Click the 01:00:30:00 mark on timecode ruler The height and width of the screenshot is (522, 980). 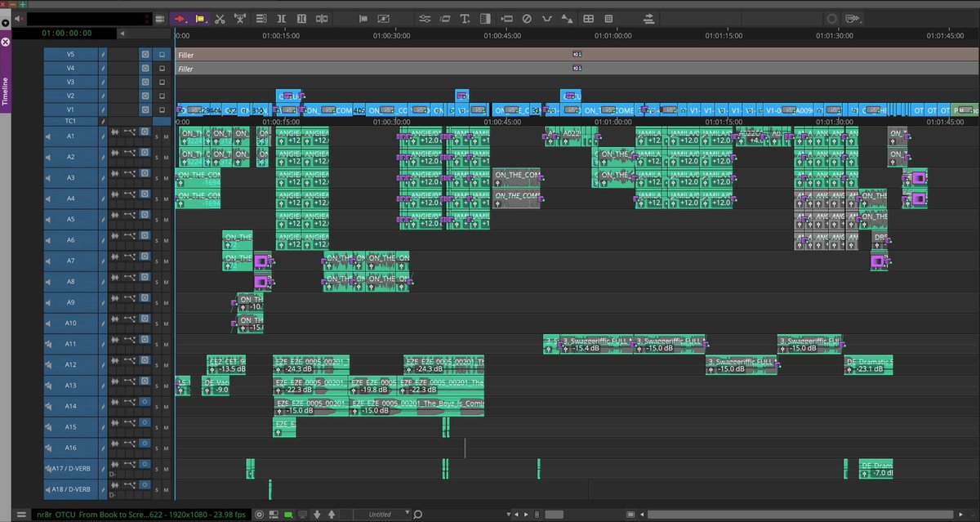[392, 35]
